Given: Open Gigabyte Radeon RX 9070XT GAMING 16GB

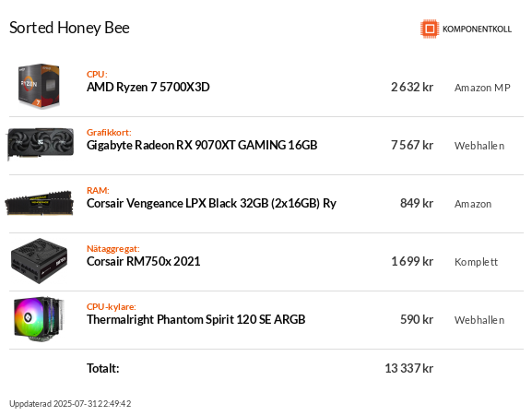Looking at the screenshot, I should pos(202,145).
